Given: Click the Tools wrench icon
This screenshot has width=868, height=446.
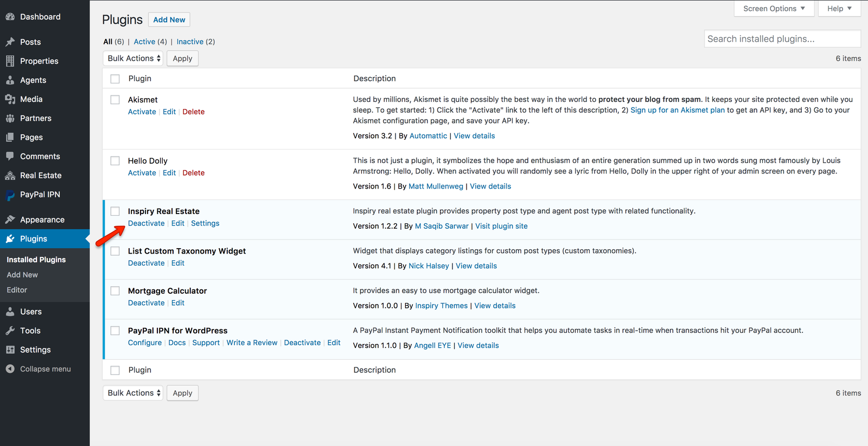Looking at the screenshot, I should (10, 331).
